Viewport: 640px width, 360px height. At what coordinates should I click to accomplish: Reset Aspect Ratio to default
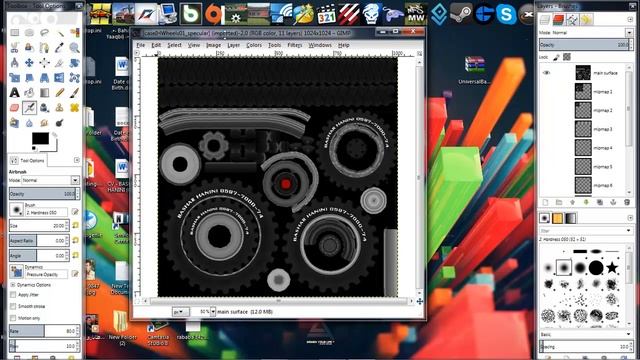(x=76, y=240)
